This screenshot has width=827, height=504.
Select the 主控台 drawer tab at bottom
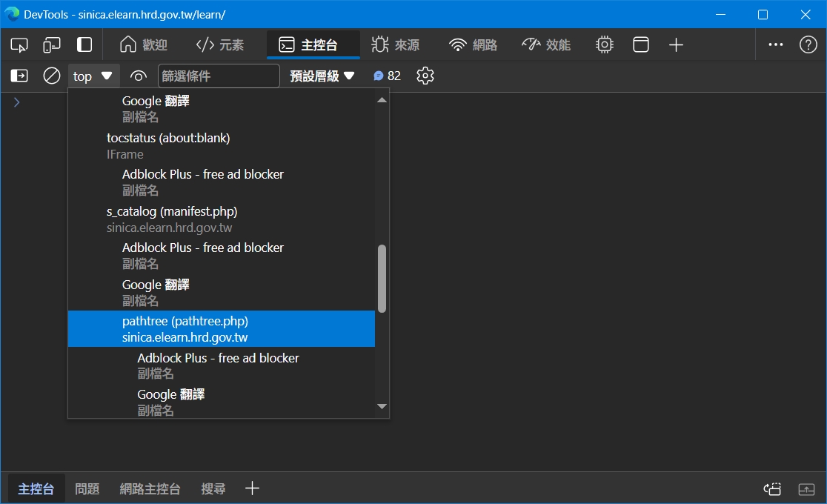[x=36, y=488]
